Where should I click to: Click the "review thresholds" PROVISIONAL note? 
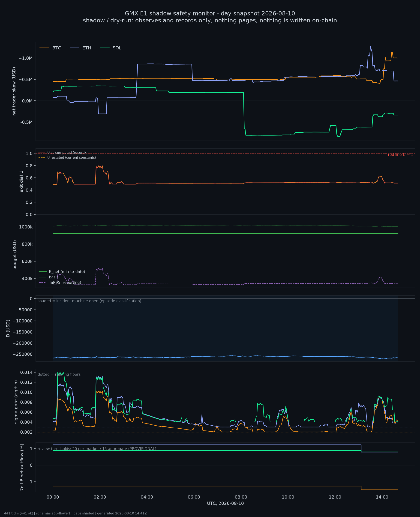pos(97,449)
